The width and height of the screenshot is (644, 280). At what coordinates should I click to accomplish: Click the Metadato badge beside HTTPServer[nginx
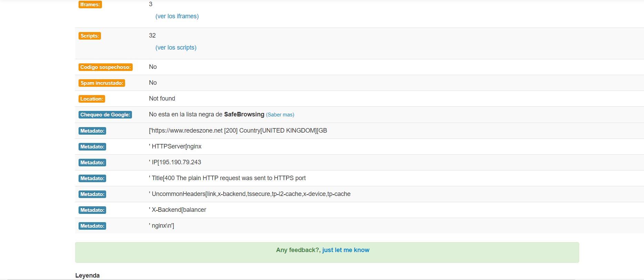pos(92,147)
